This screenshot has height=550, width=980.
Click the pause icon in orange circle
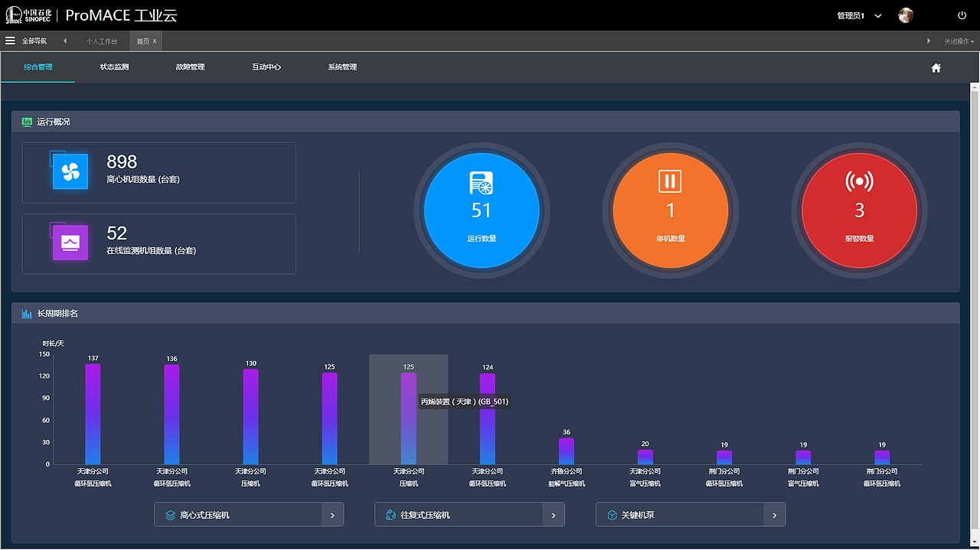click(670, 181)
